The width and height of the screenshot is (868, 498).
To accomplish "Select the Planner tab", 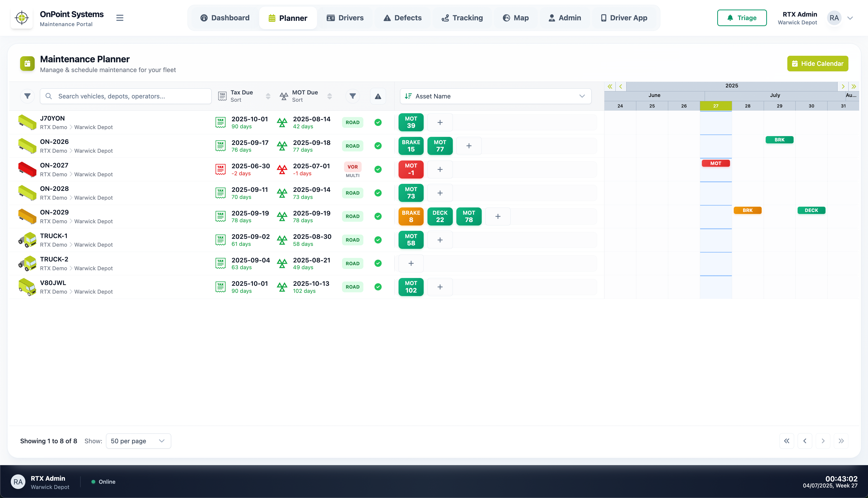I will pyautogui.click(x=288, y=18).
